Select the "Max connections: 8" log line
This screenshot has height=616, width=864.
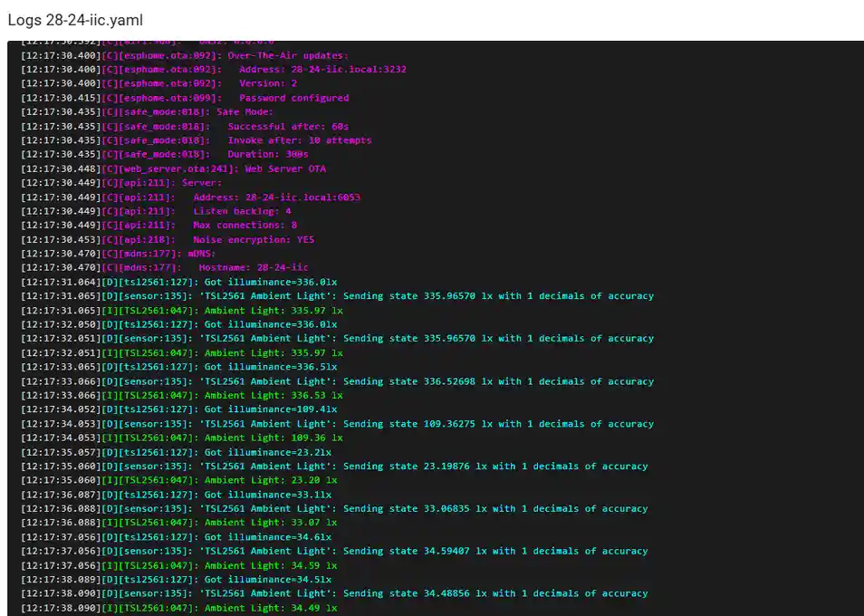tap(245, 225)
